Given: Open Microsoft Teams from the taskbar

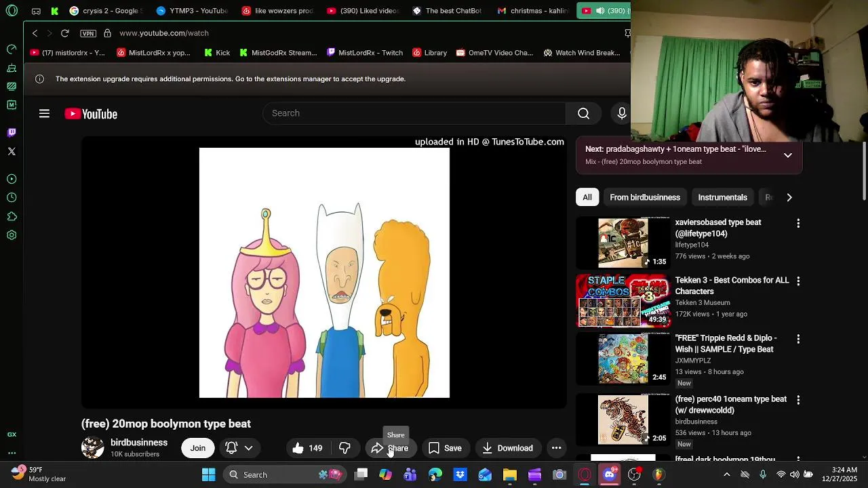Looking at the screenshot, I should pos(410,475).
